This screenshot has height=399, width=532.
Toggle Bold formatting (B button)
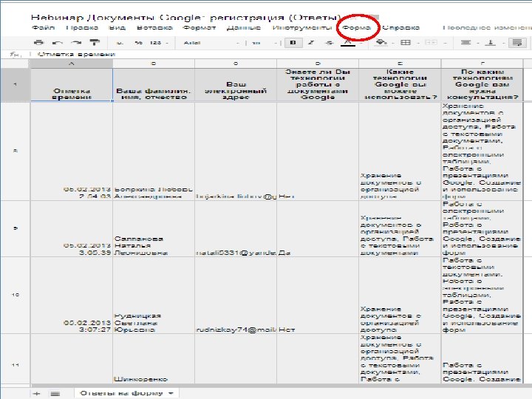click(293, 43)
